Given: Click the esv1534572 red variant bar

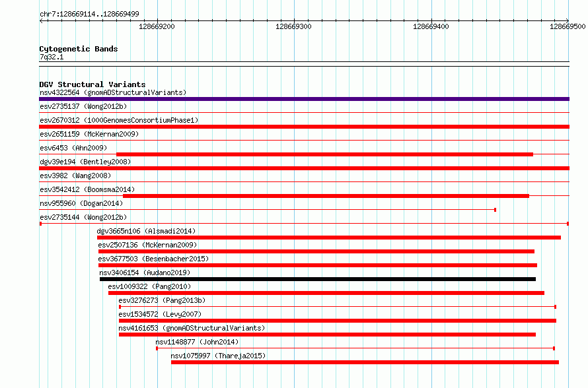Looking at the screenshot, I should [x=338, y=321].
